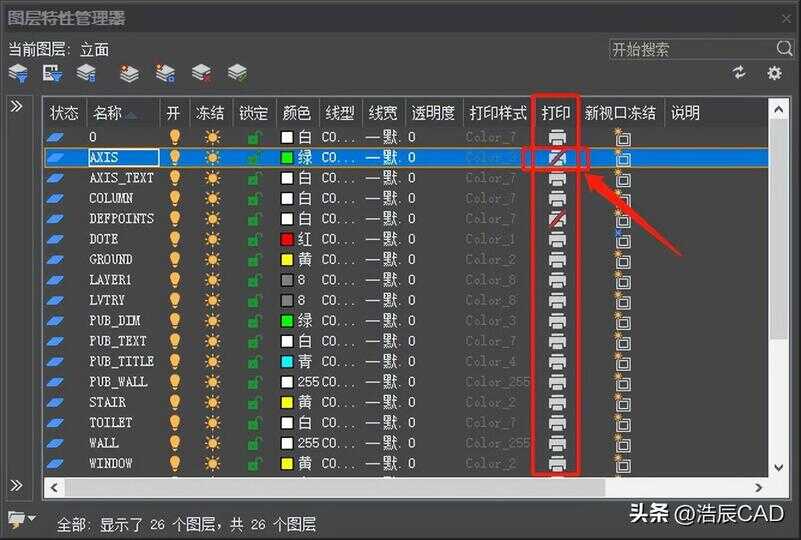Viewport: 801px width, 540px height.
Task: Expand the filter tree with top chevrons
Action: 17,106
